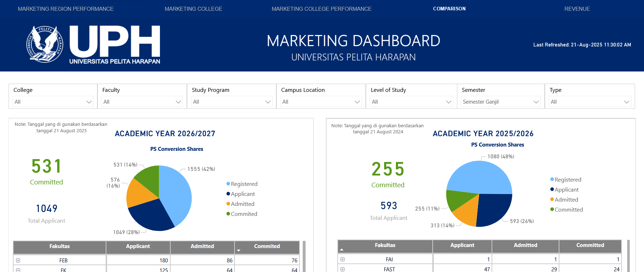Expand the FAI row in right table

[342, 259]
